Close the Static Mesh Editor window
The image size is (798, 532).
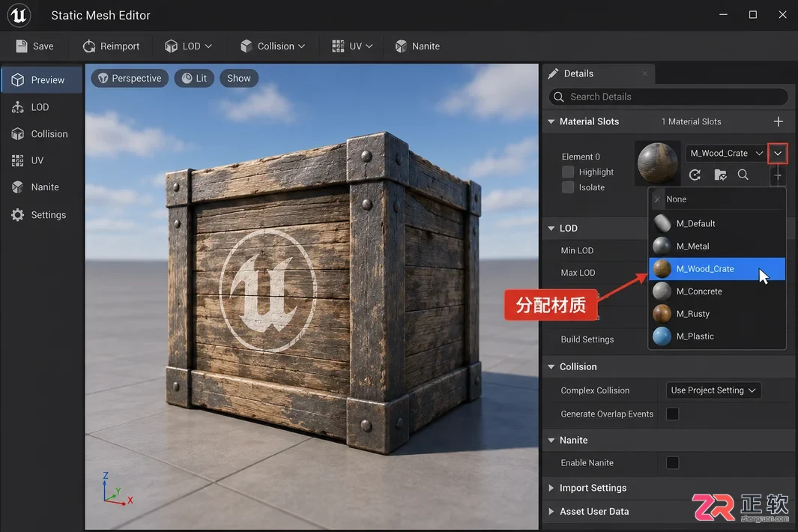pos(783,15)
